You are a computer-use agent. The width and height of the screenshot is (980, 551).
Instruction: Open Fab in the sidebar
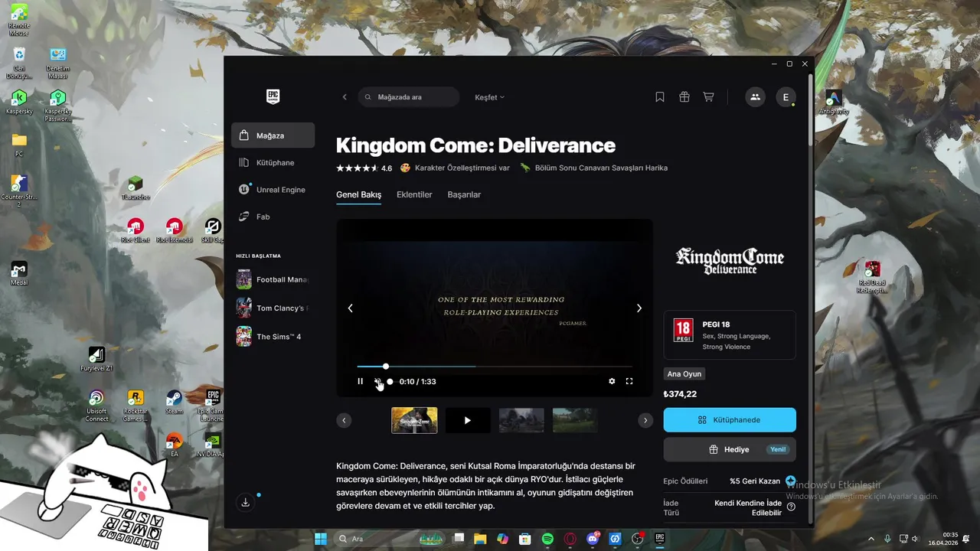click(x=273, y=217)
